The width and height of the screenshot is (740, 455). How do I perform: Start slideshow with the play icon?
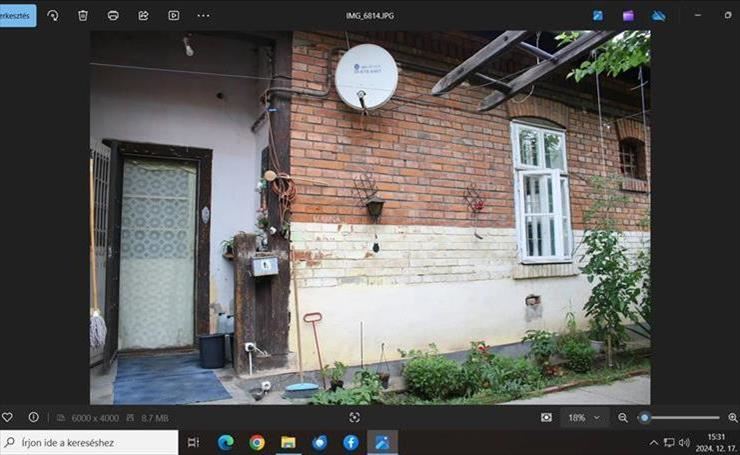pyautogui.click(x=173, y=15)
